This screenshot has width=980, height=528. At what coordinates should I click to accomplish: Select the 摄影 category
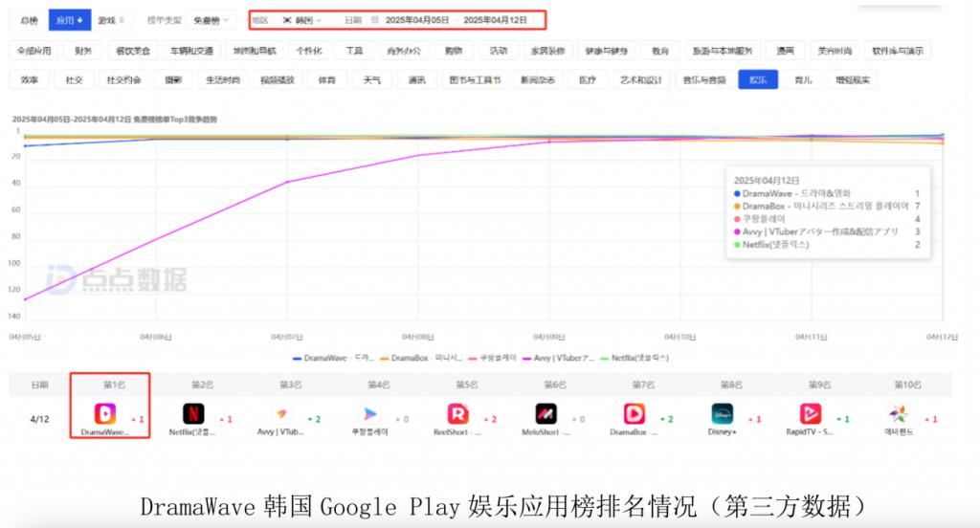173,80
